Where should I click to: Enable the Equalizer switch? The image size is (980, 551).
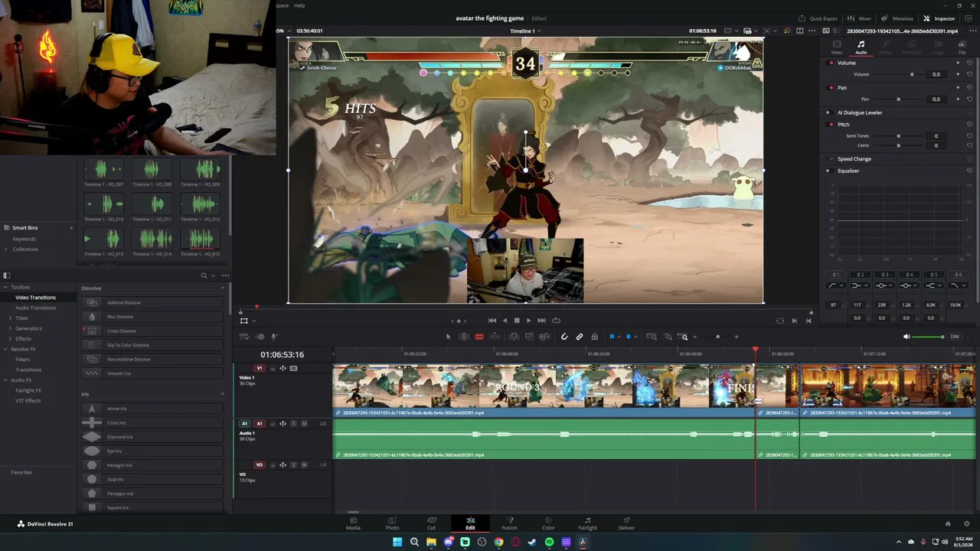point(828,171)
